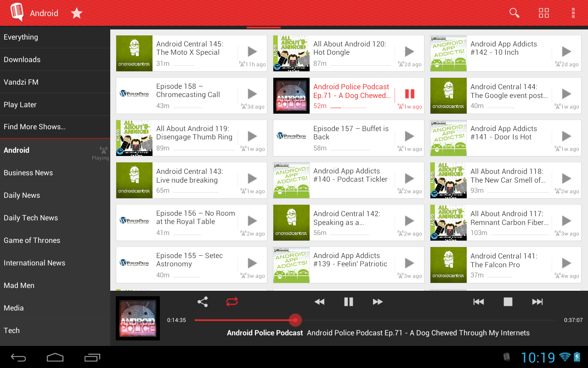The image size is (588, 368).
Task: Skip to the next track in player
Action: point(537,302)
